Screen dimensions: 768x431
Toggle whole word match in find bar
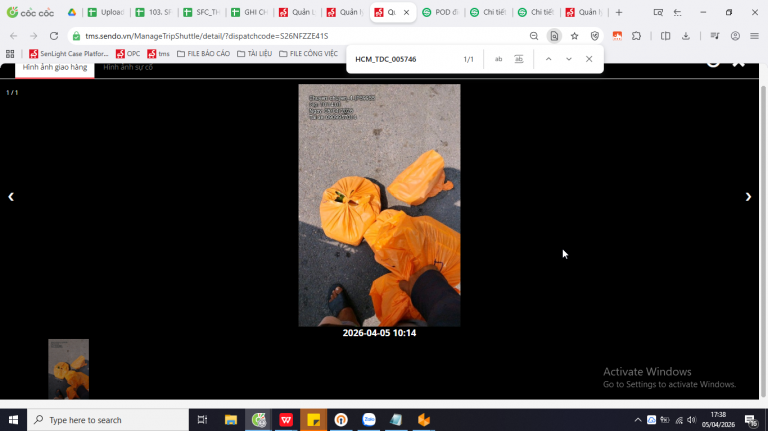point(519,59)
